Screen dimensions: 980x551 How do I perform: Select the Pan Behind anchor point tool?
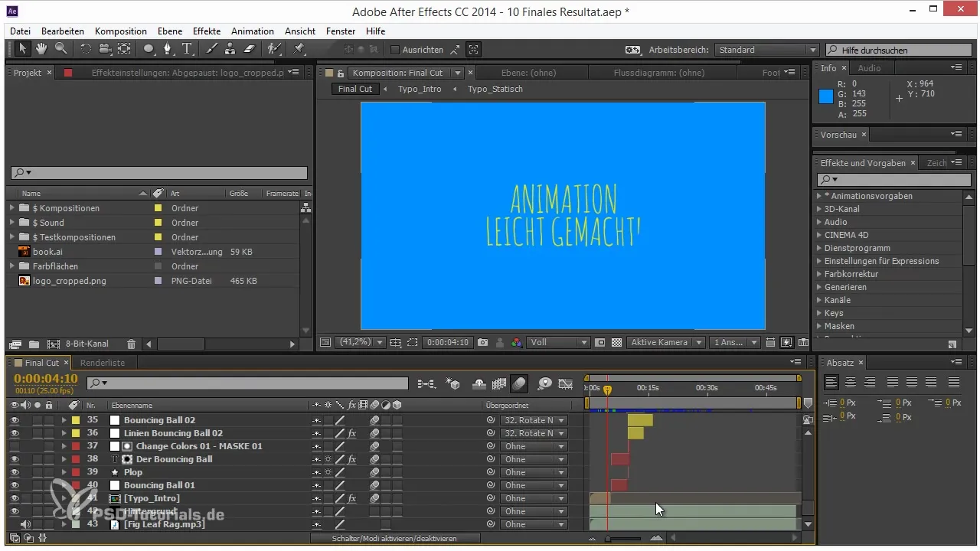124,49
